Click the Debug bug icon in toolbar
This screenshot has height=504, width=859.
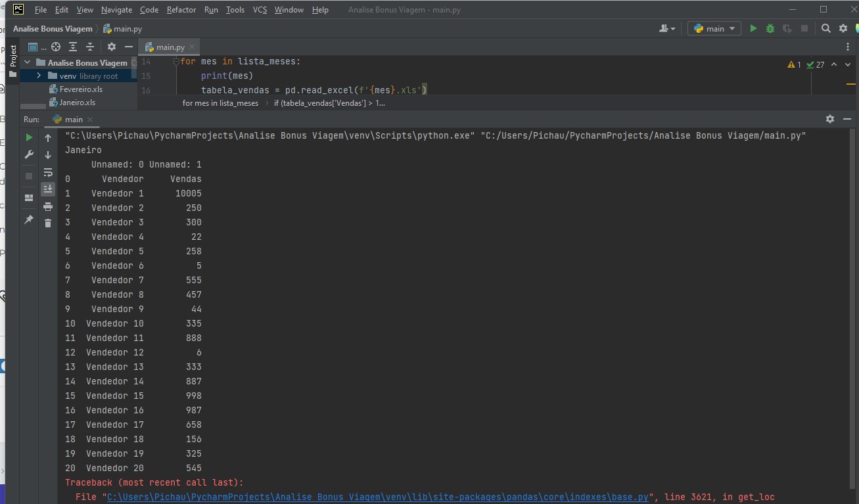point(770,29)
